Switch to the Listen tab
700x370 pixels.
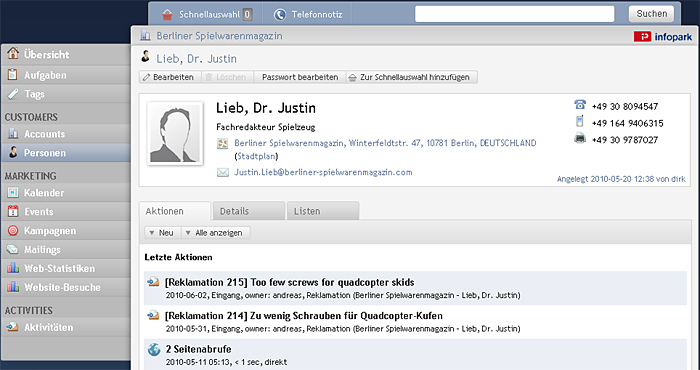click(x=323, y=211)
